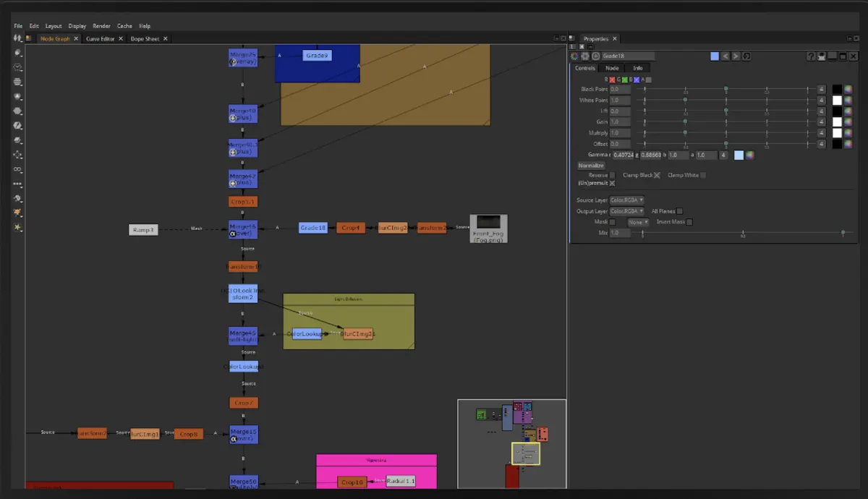The width and height of the screenshot is (868, 499).
Task: Expand Gain to four channels
Action: [x=821, y=122]
